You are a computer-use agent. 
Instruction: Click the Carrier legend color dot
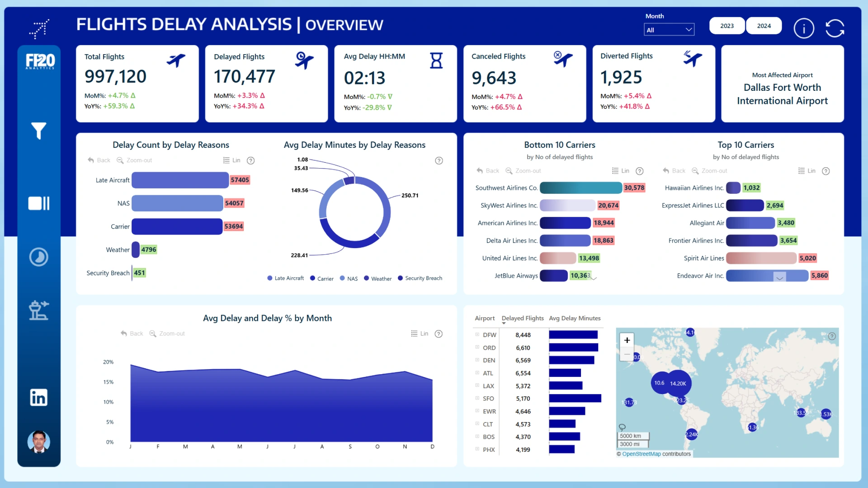click(x=312, y=278)
